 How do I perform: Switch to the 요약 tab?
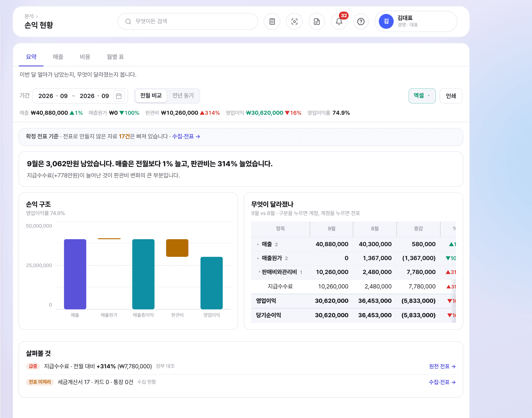pyautogui.click(x=31, y=57)
